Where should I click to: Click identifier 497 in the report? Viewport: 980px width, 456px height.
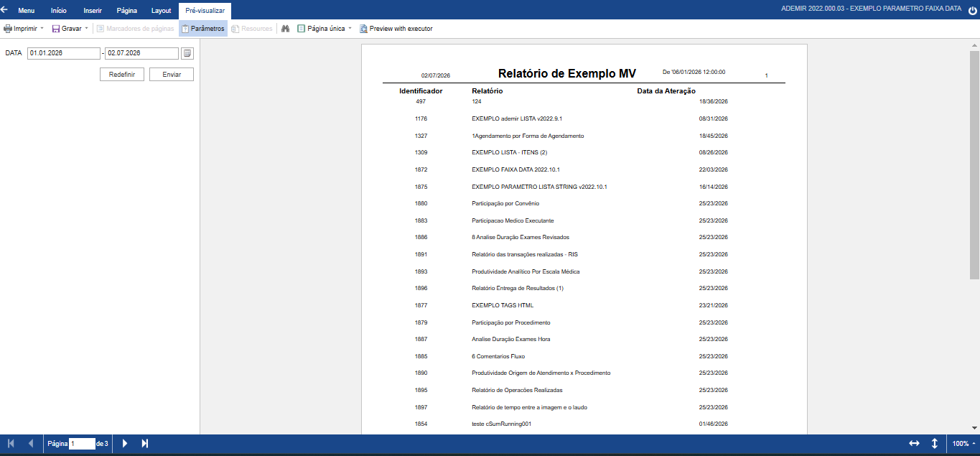[x=421, y=102]
